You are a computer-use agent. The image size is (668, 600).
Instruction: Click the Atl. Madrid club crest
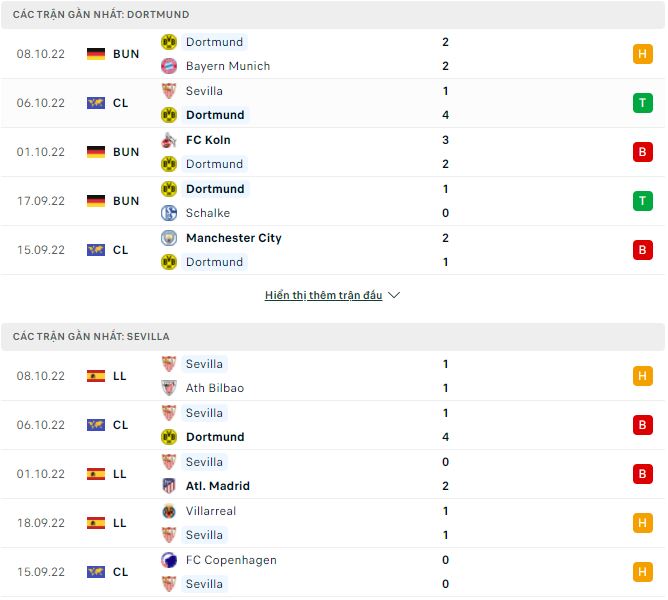point(168,486)
